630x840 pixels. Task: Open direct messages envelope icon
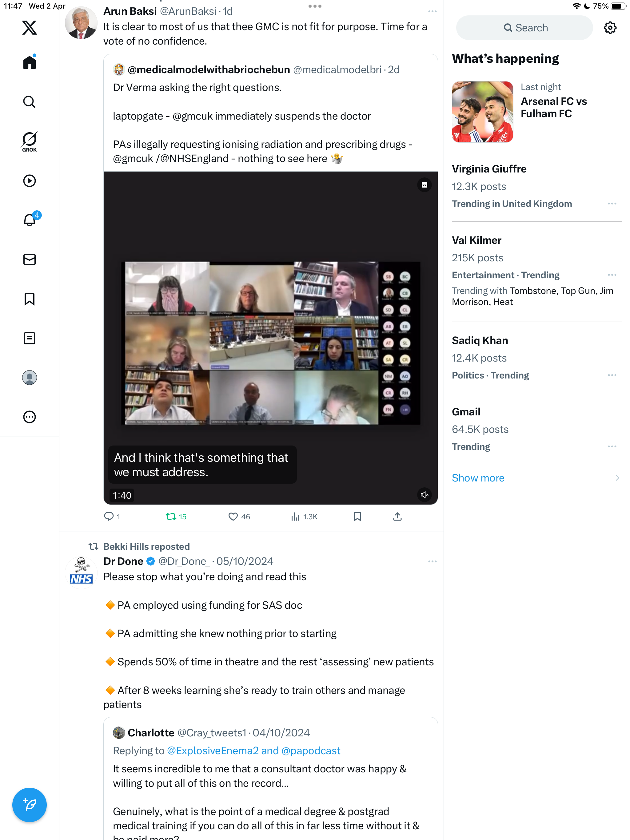pyautogui.click(x=29, y=260)
